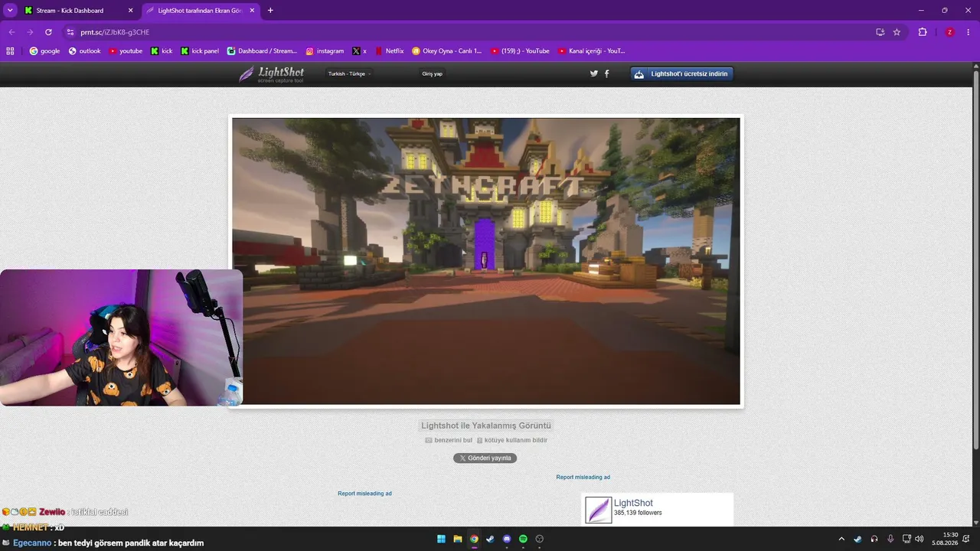
Task: Click the microphone icon in the system tray
Action: point(890,539)
